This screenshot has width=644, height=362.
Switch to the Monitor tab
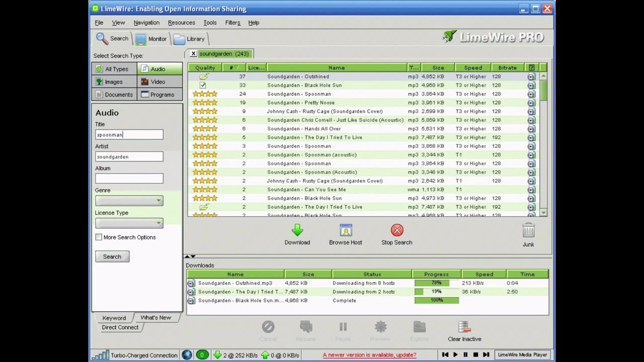pos(151,39)
